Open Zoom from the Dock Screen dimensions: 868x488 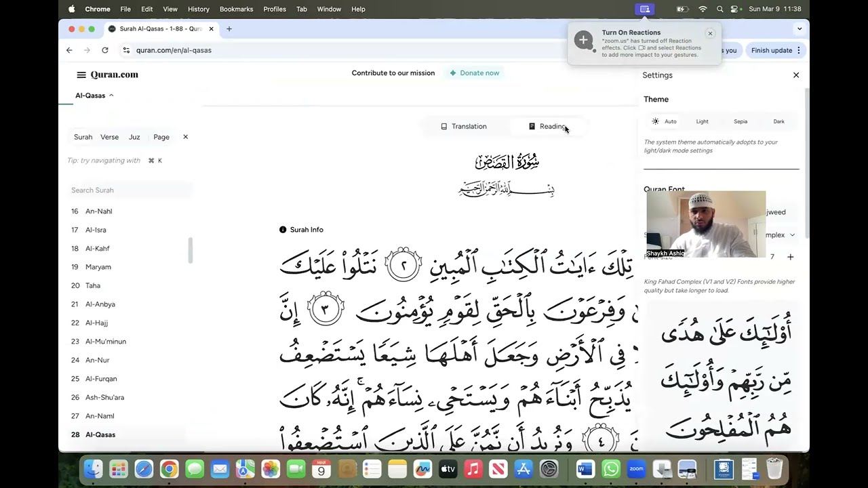click(x=636, y=469)
